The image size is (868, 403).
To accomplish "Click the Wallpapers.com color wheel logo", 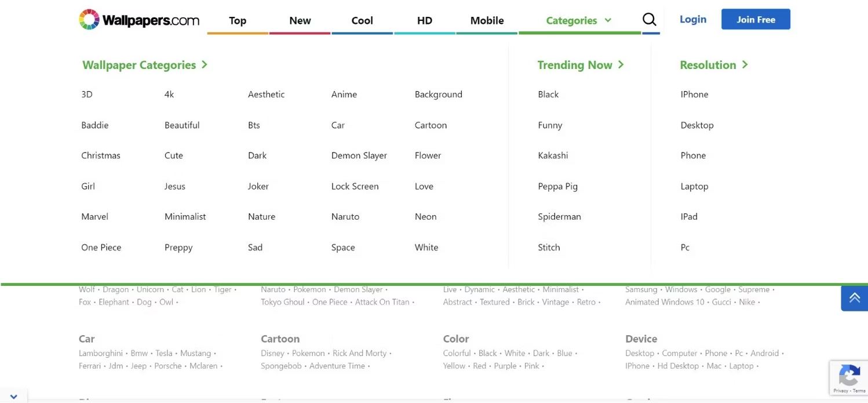I will click(x=89, y=20).
